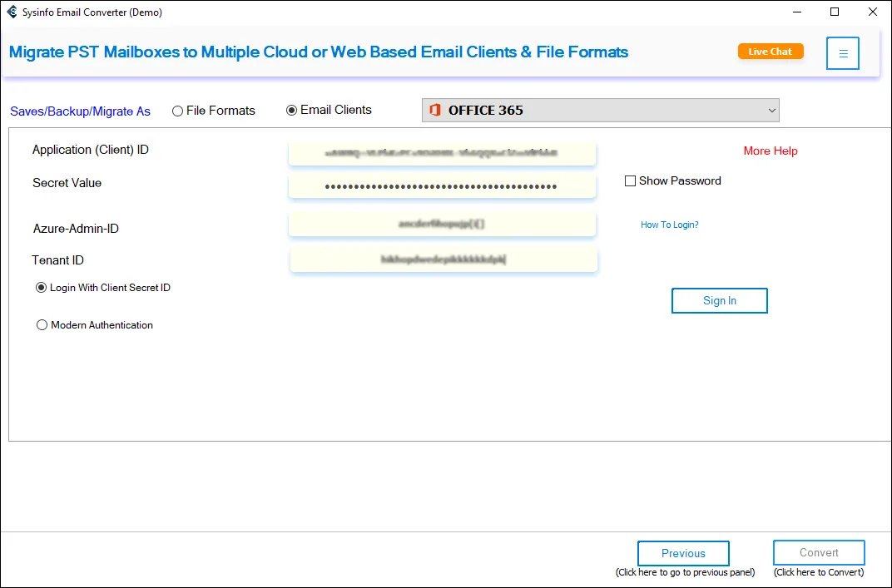The image size is (892, 588).
Task: Close the Sysinfo Email Converter window
Action: click(872, 12)
